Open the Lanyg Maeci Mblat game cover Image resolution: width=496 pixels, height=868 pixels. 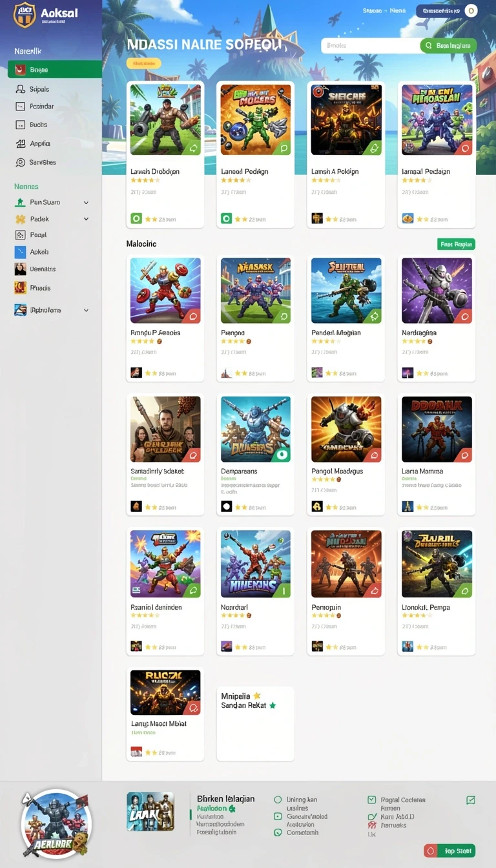[x=165, y=692]
